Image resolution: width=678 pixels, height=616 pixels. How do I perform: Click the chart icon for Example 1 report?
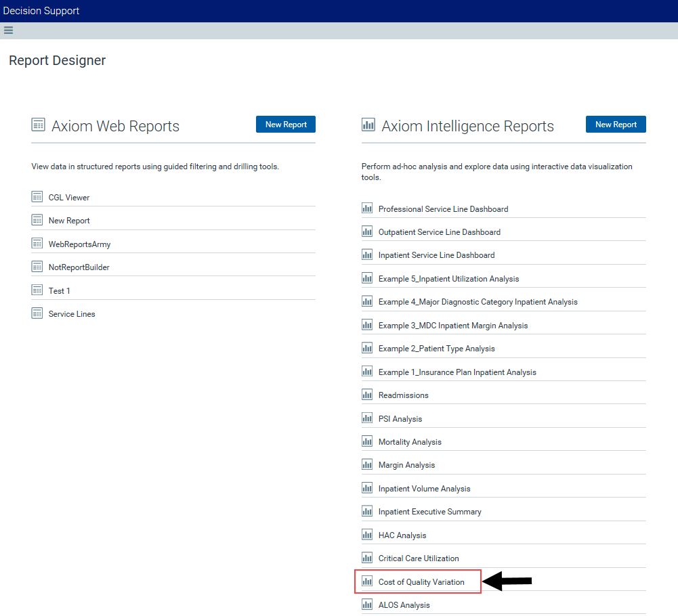367,372
